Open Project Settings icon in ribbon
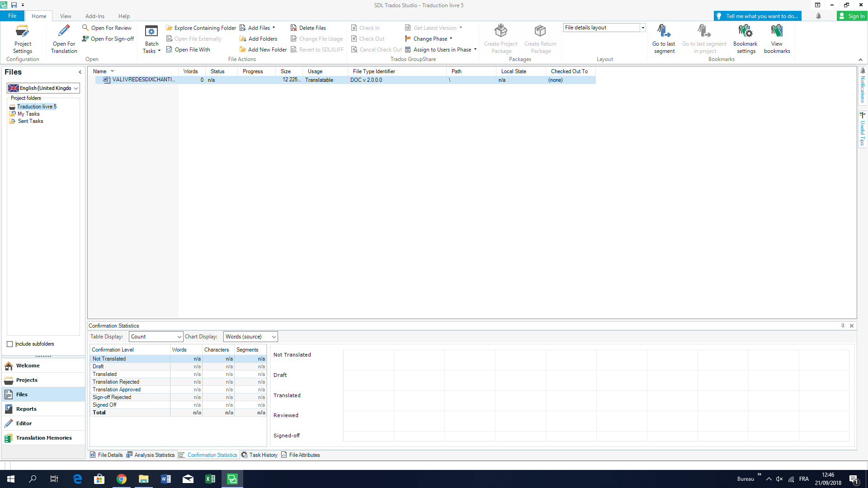 [23, 32]
